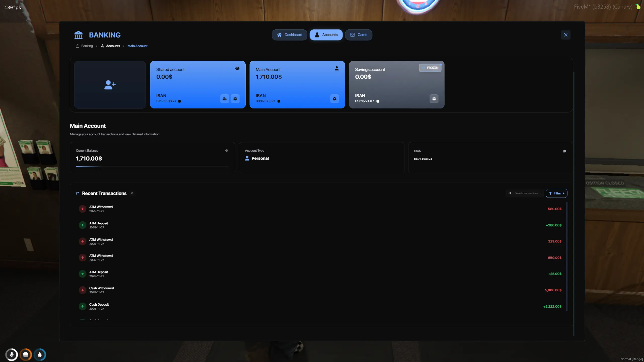Toggle the balance visibility eye icon
Image resolution: width=644 pixels, height=362 pixels.
[x=226, y=150]
